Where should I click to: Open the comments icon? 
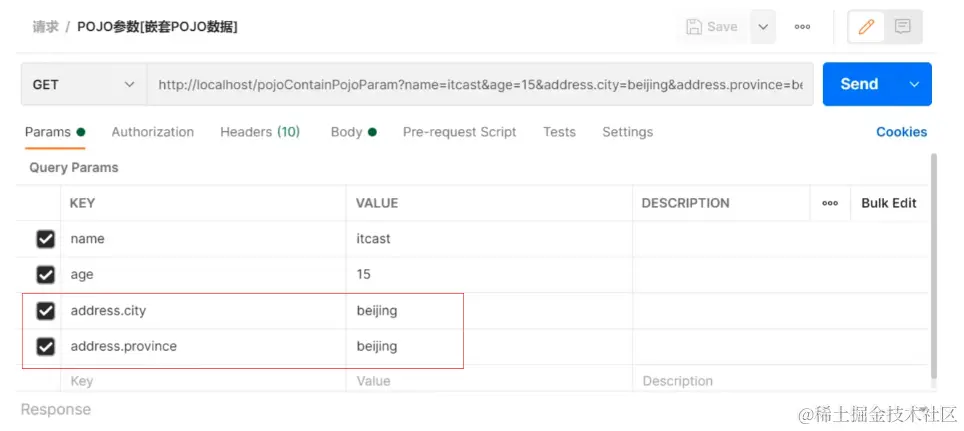click(x=903, y=27)
